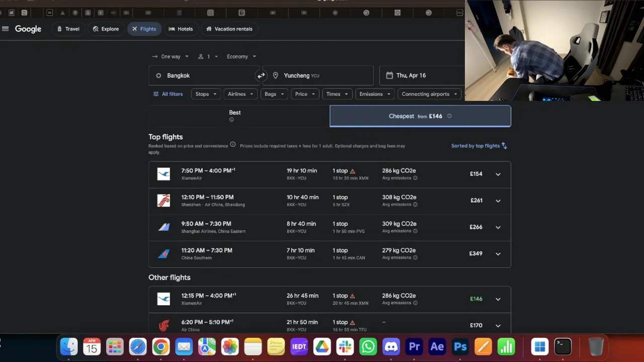644x362 pixels.
Task: Open Discord from the dock
Action: (x=391, y=346)
